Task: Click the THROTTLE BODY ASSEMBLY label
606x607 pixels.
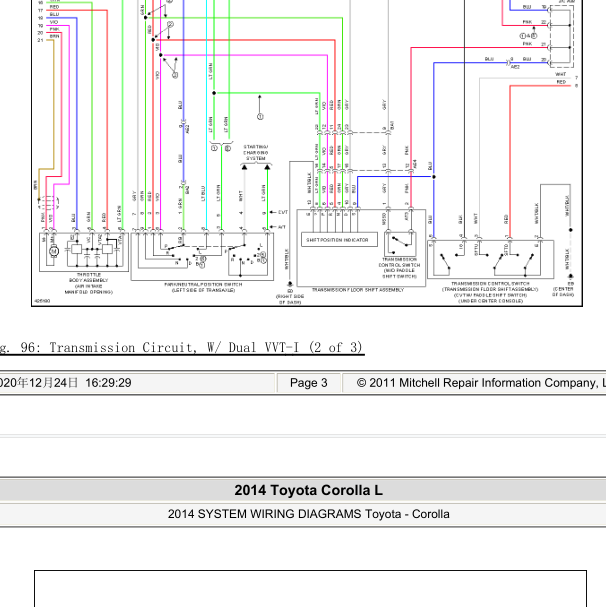Action: point(89,283)
